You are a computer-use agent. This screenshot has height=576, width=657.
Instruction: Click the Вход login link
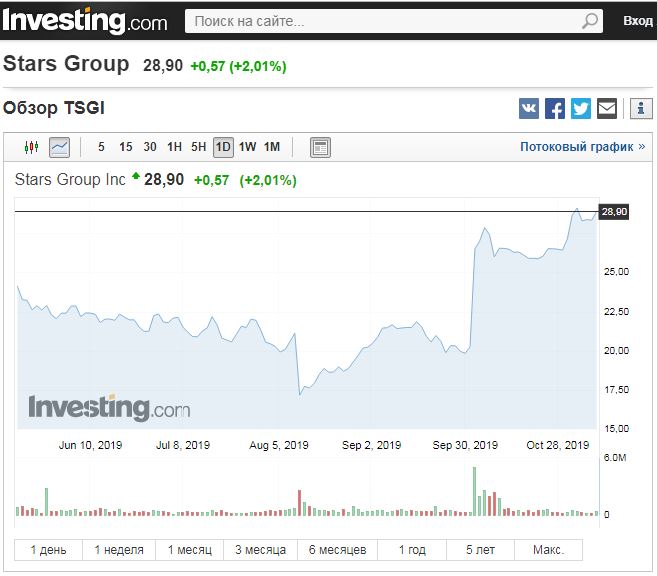[637, 20]
